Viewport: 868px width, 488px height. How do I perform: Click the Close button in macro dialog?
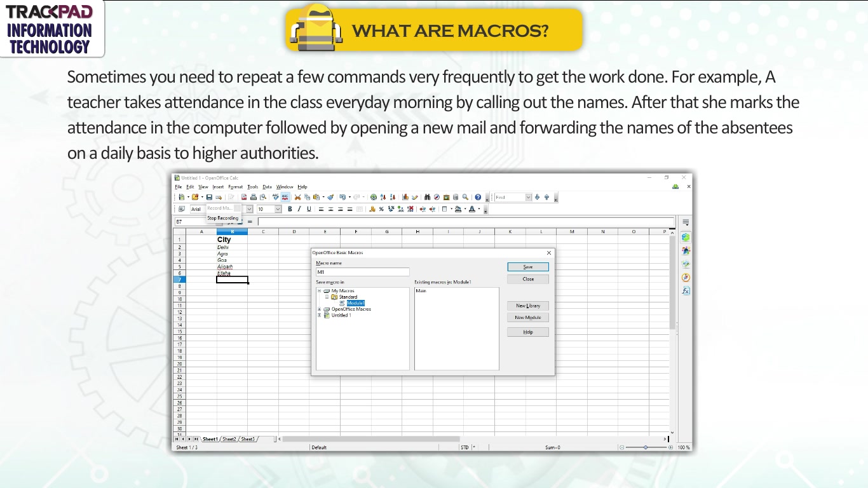coord(528,279)
